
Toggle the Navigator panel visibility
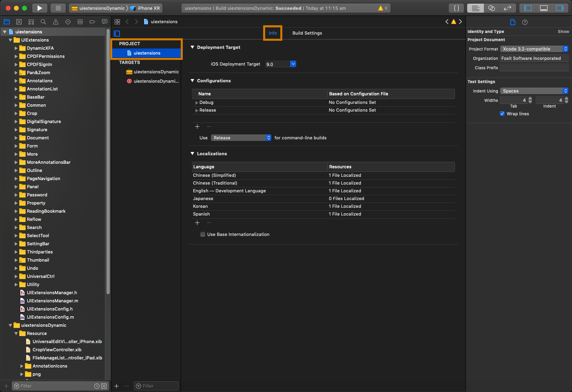click(528, 8)
